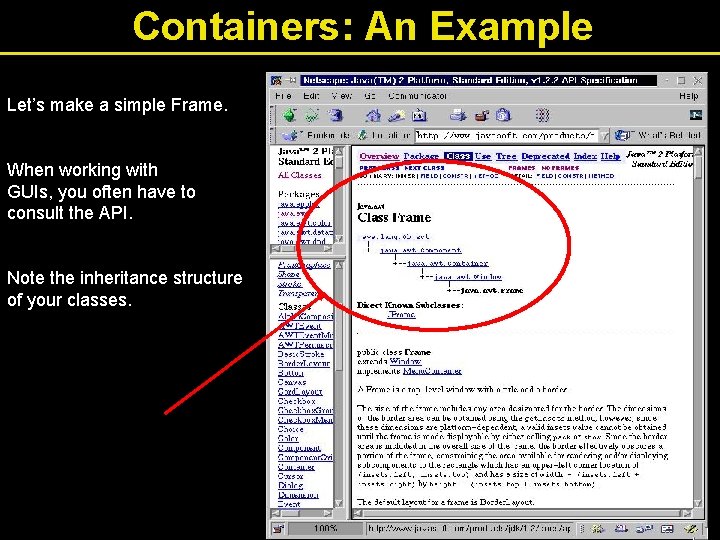
Task: Click the Netscape N logo throbber
Action: (696, 115)
